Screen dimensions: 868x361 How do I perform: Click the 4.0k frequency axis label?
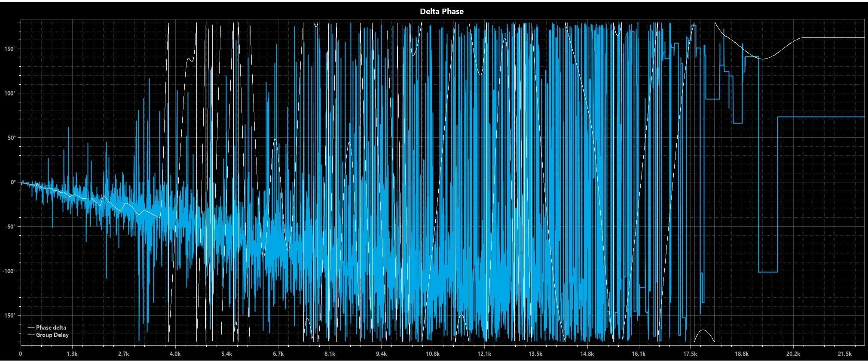[175, 354]
